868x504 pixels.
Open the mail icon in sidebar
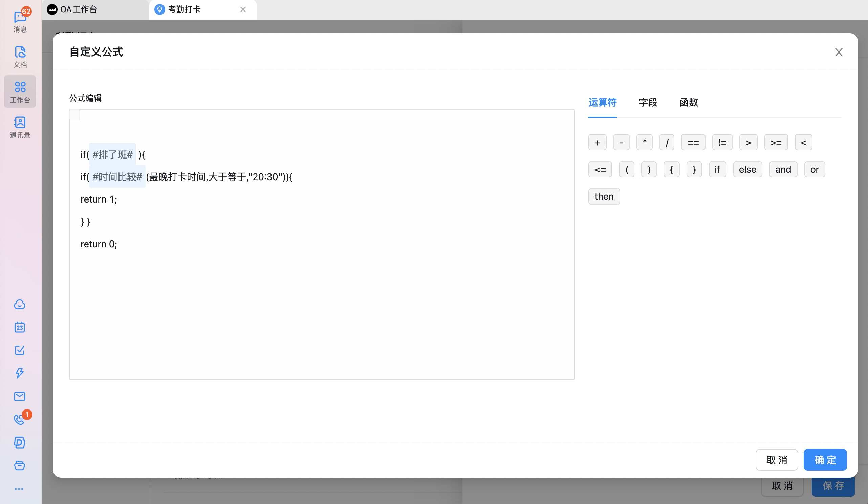[20, 396]
